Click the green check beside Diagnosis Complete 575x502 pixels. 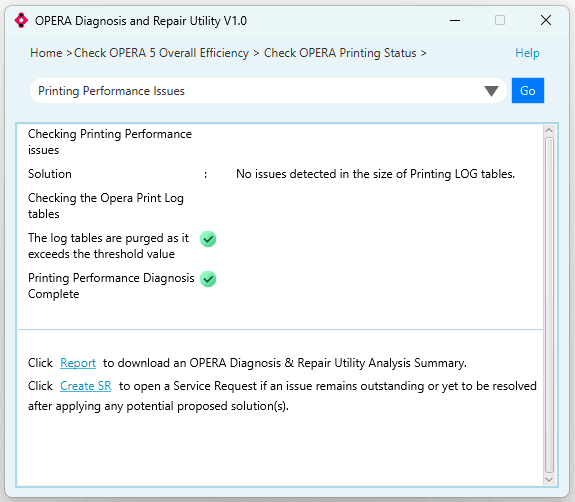pyautogui.click(x=208, y=279)
